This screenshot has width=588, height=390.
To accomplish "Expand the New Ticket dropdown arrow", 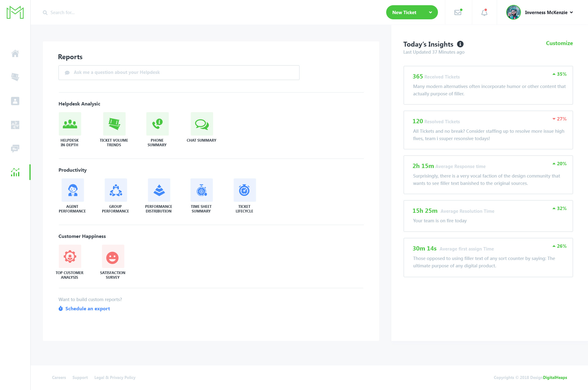I will [431, 12].
